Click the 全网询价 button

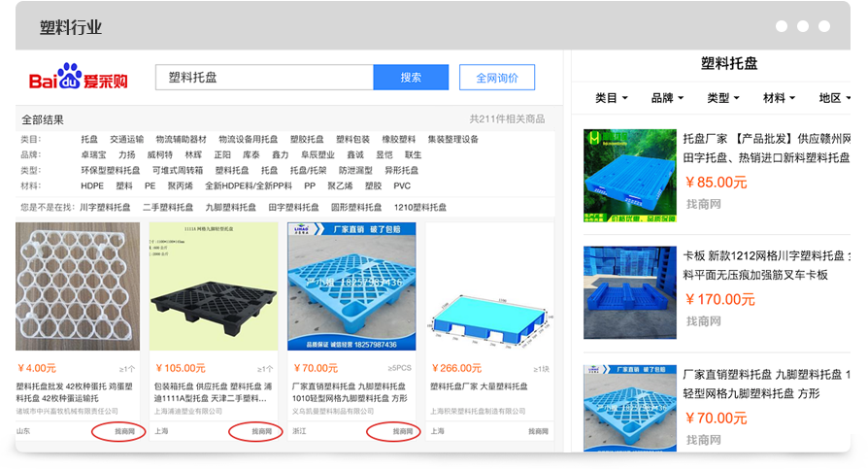coord(496,78)
